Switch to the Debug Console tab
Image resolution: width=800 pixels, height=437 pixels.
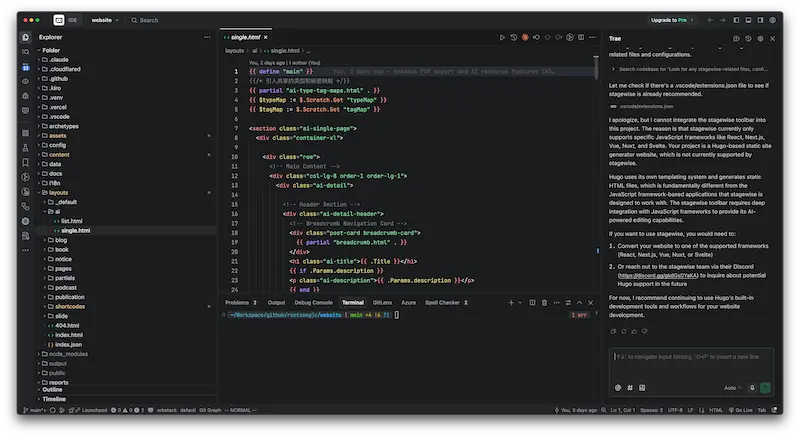pos(313,302)
